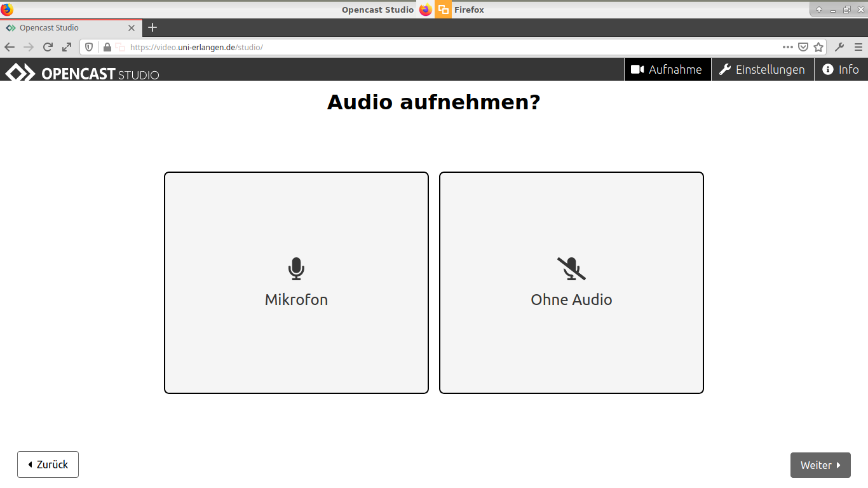868x488 pixels.
Task: Go back in browser history
Action: (x=10, y=47)
